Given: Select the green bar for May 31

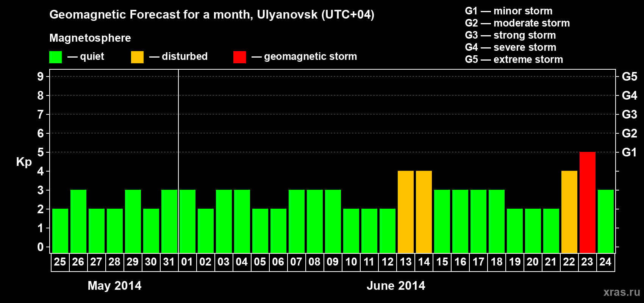Looking at the screenshot, I should pyautogui.click(x=169, y=221).
